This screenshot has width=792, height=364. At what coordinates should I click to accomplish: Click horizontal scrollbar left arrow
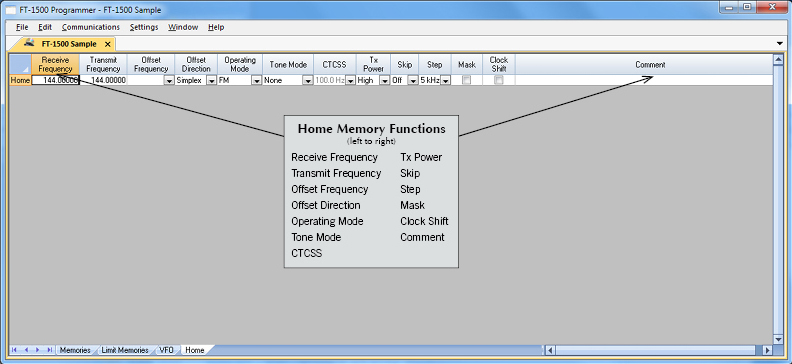tap(551, 350)
